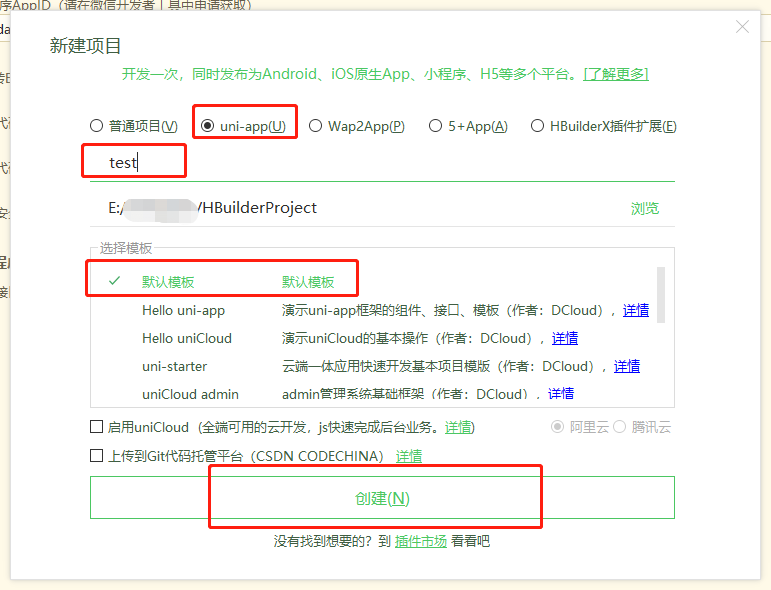Choose the uniCloud admin template
Viewport: 771px width, 590px height.
[x=190, y=394]
